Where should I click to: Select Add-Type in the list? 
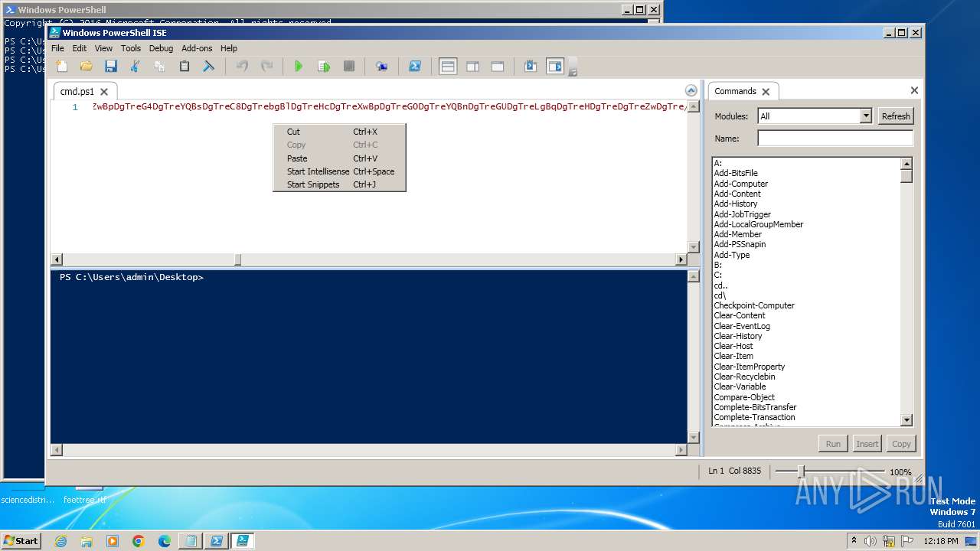coord(732,255)
